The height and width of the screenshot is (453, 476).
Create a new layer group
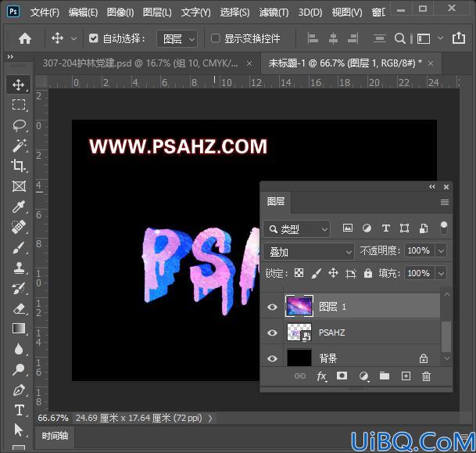385,376
